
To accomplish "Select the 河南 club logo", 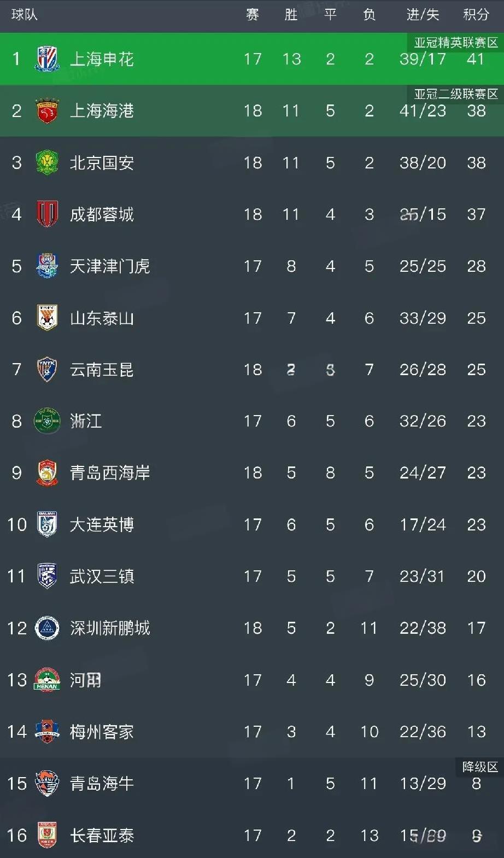I will pos(47,680).
